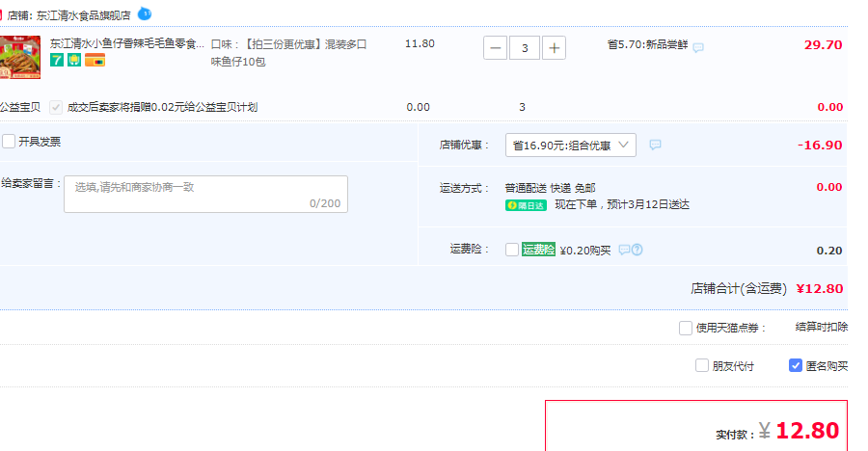Open the product thumbnail image
The image size is (868, 451).
[20, 57]
